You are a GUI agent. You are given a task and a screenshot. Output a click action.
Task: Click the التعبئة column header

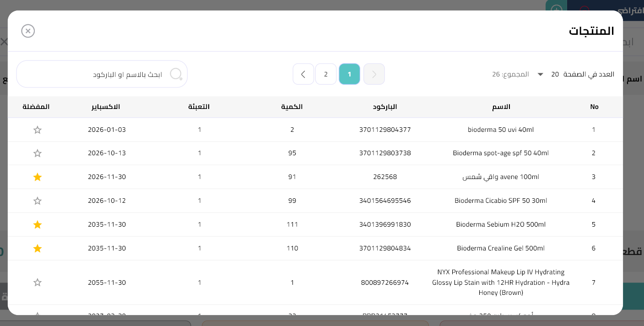point(199,107)
